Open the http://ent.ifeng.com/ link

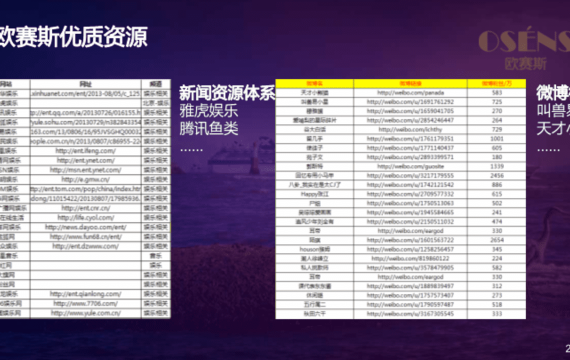pyautogui.click(x=86, y=151)
